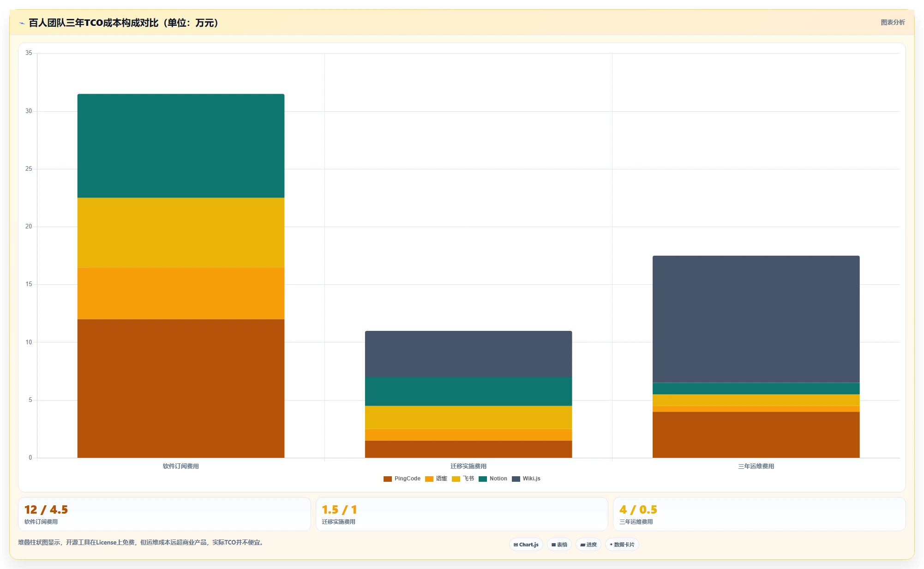Viewport: 924px width, 569px height.
Task: Click the chart title 百人团队三年TCO成本构成对比
Action: 94,23
